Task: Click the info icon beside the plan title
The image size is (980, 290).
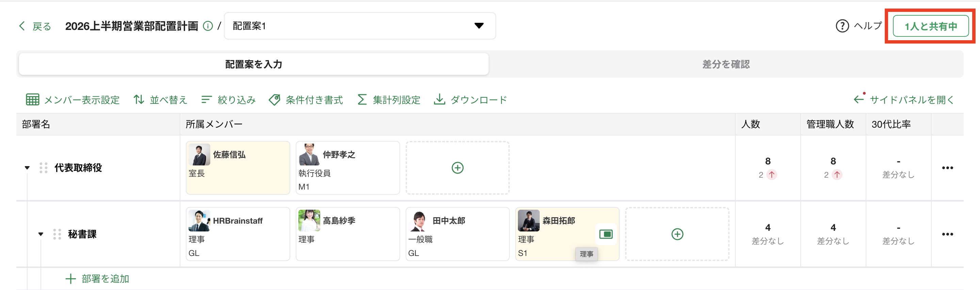Action: click(x=208, y=26)
